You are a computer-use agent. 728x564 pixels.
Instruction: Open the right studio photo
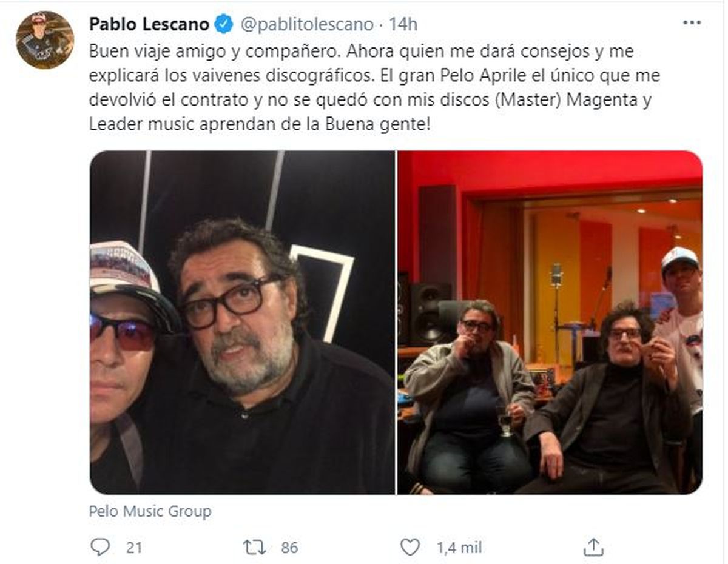point(550,322)
